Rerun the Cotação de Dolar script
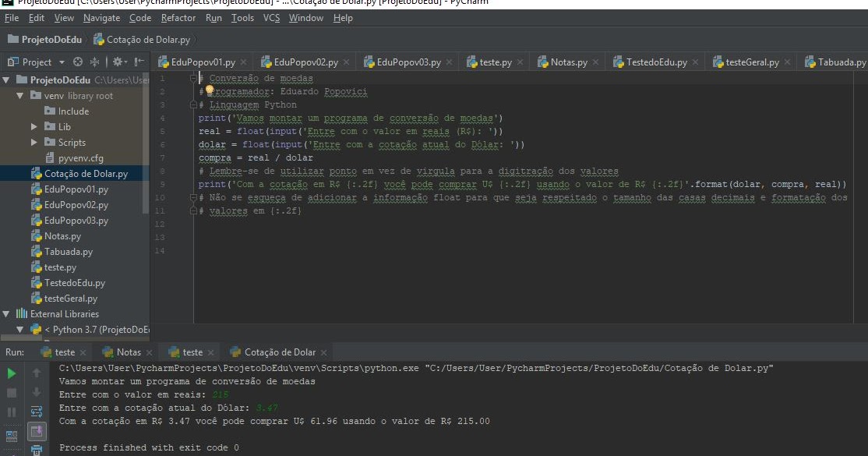868x456 pixels. pyautogui.click(x=11, y=373)
